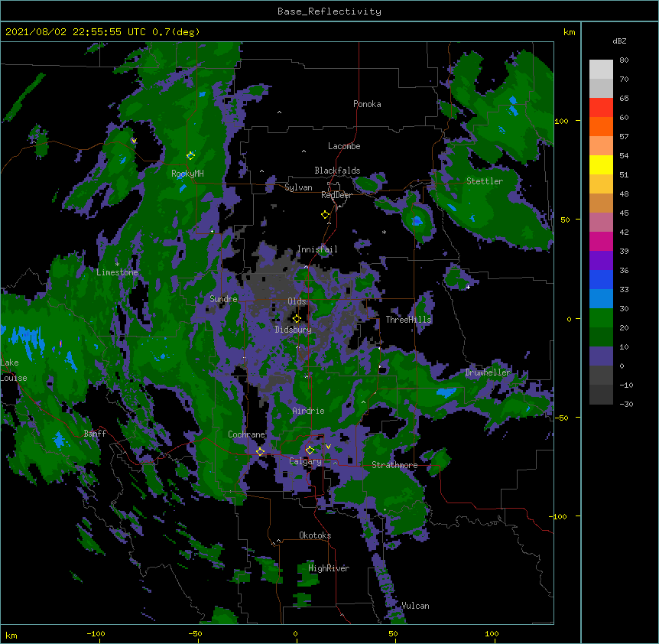Select the Blackfalds city label
Screen dimensions: 659x644
pyautogui.click(x=337, y=171)
